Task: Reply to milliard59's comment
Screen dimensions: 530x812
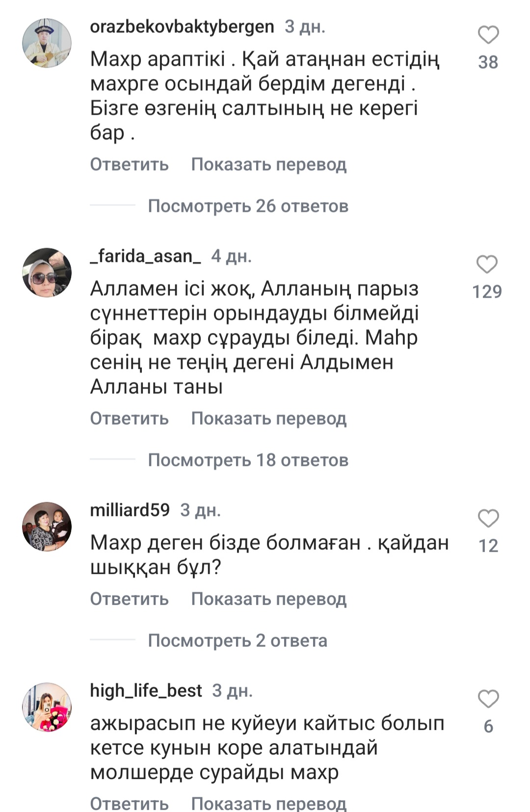Action: (129, 599)
